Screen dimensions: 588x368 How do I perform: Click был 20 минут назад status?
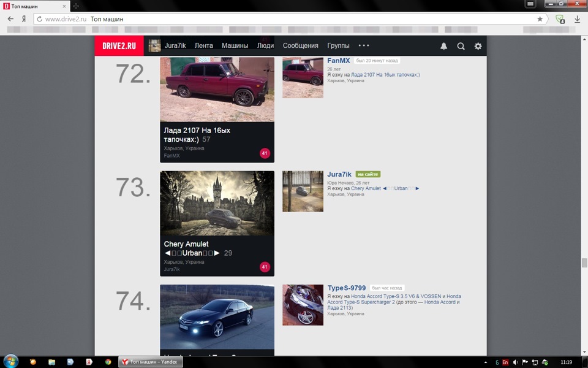(x=377, y=61)
